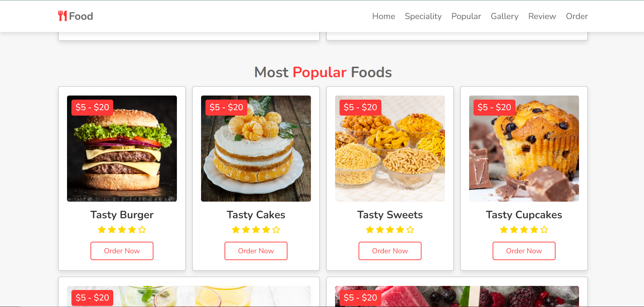Screen dimensions: 644x307
Task: Open the Popular navigation link
Action: (x=466, y=16)
